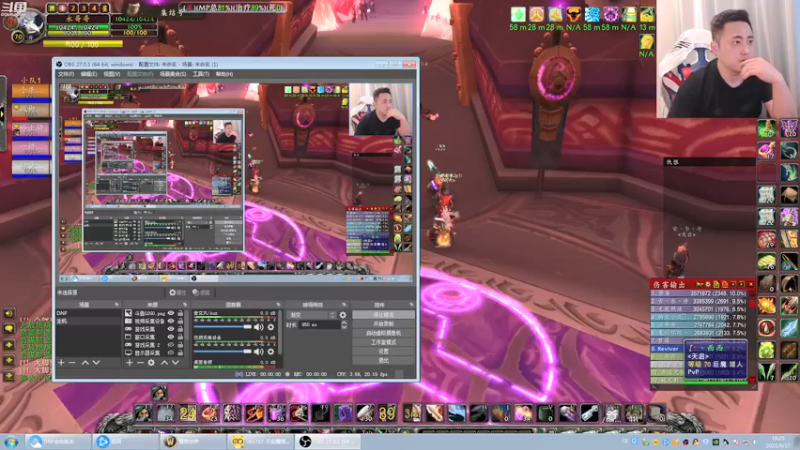
Task: Open the 场景集合(S) menu in OBS
Action: (x=172, y=74)
